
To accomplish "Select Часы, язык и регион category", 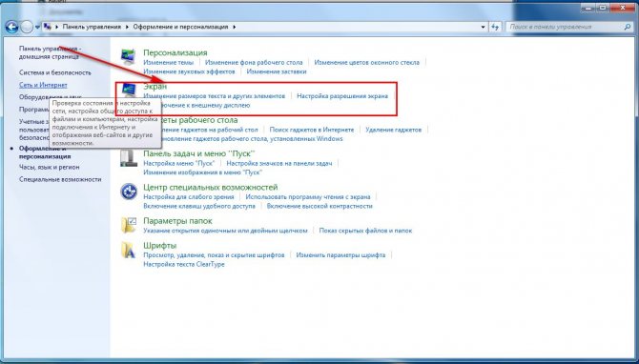I will coord(50,168).
